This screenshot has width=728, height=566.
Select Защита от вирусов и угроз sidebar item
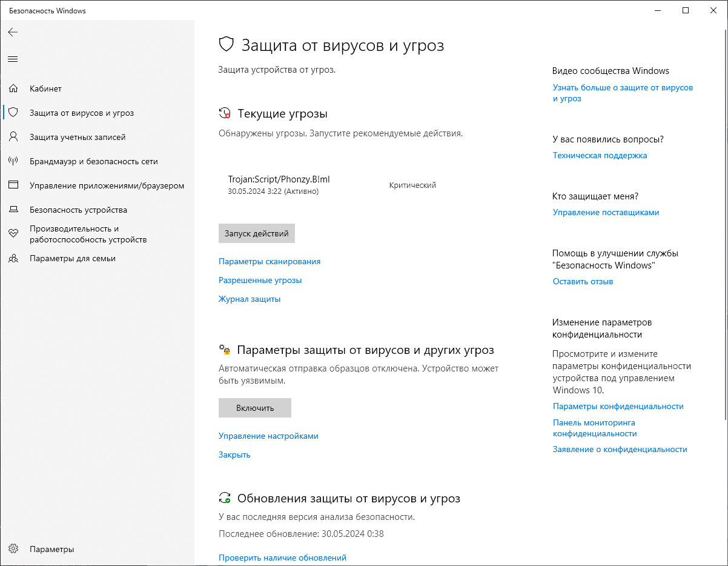82,113
